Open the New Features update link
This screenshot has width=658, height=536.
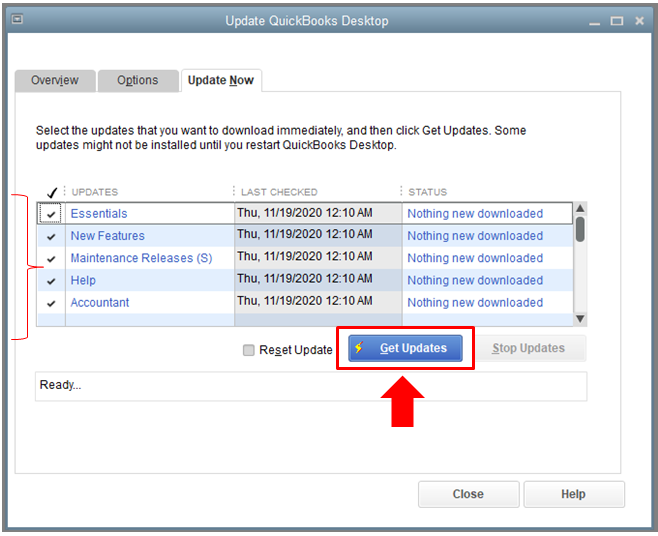(x=107, y=236)
